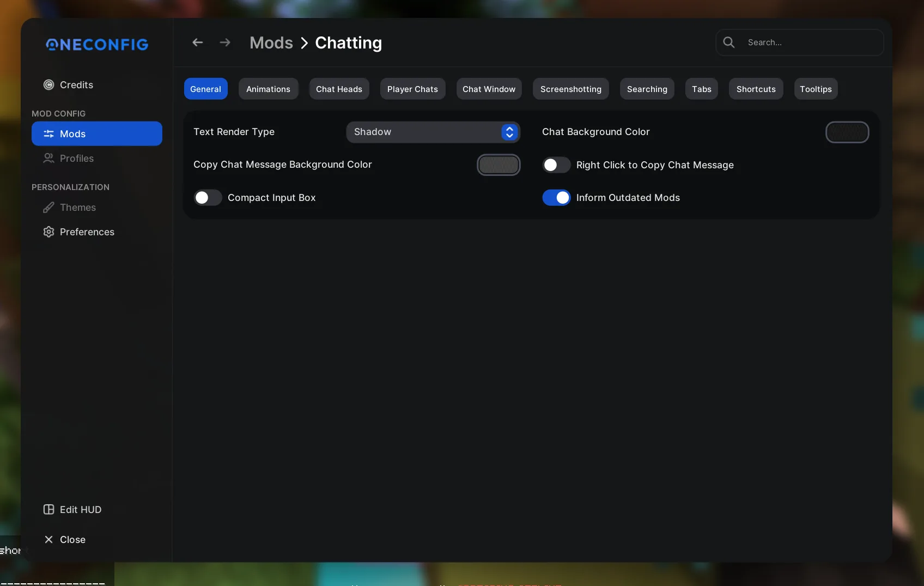Disable Inform Outdated Mods
924x586 pixels.
tap(556, 197)
